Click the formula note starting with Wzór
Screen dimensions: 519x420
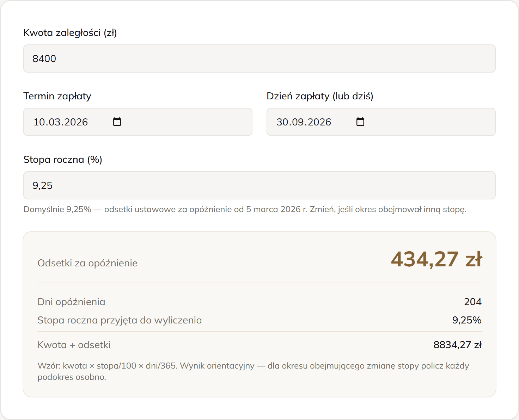click(253, 371)
